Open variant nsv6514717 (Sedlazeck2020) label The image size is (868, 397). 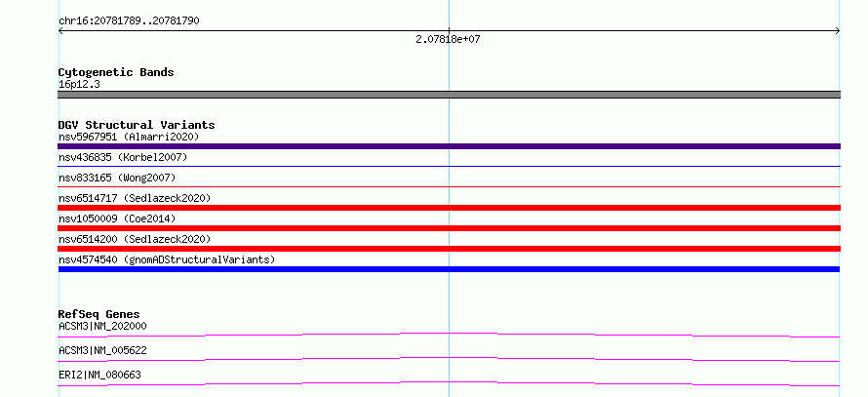pyautogui.click(x=135, y=198)
